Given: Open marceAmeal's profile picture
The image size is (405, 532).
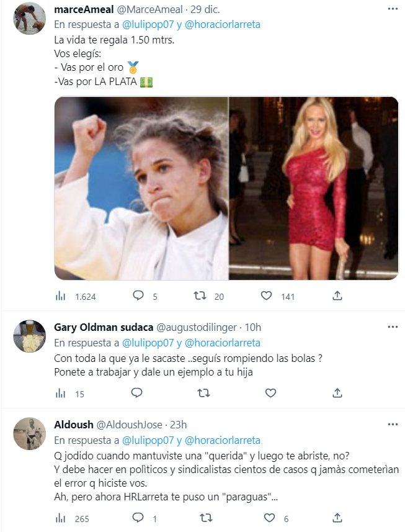Looking at the screenshot, I should (30, 19).
